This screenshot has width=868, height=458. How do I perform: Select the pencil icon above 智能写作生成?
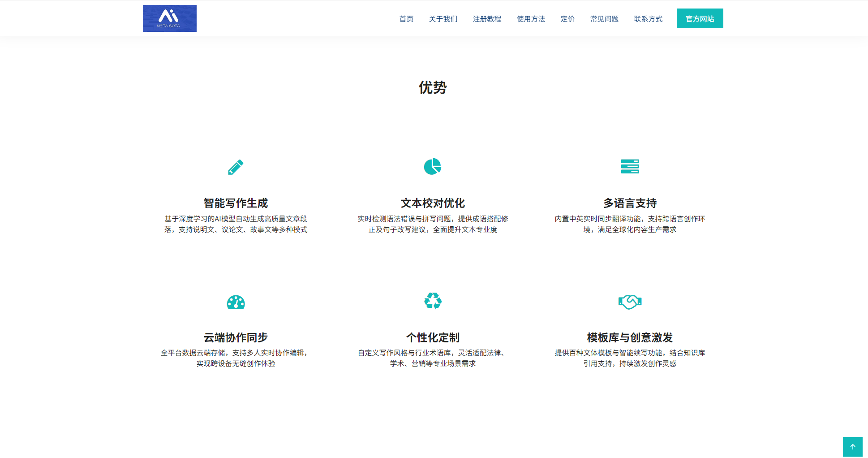click(235, 167)
